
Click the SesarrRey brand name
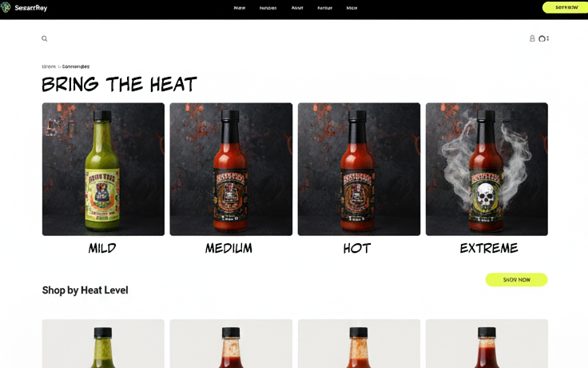pyautogui.click(x=30, y=7)
